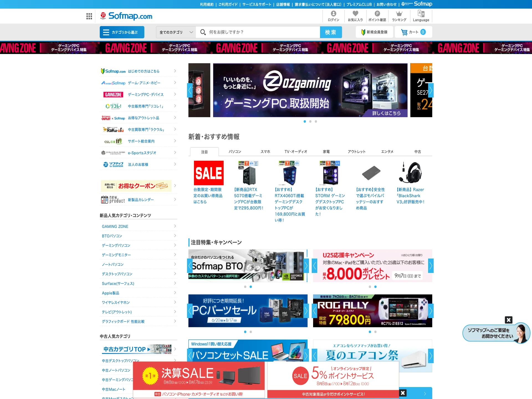532x399 pixels.
Task: Open 決算SALE popup banner
Action: click(x=199, y=380)
